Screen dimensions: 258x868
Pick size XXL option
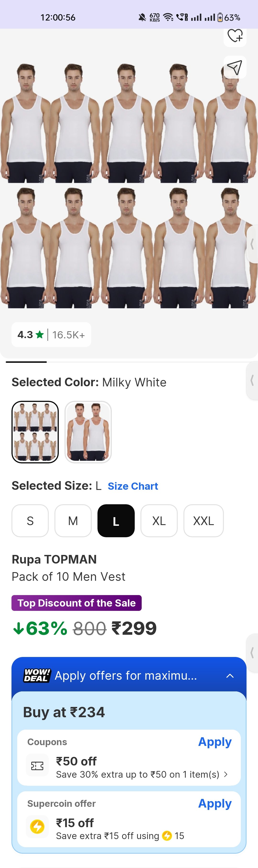coord(204,521)
